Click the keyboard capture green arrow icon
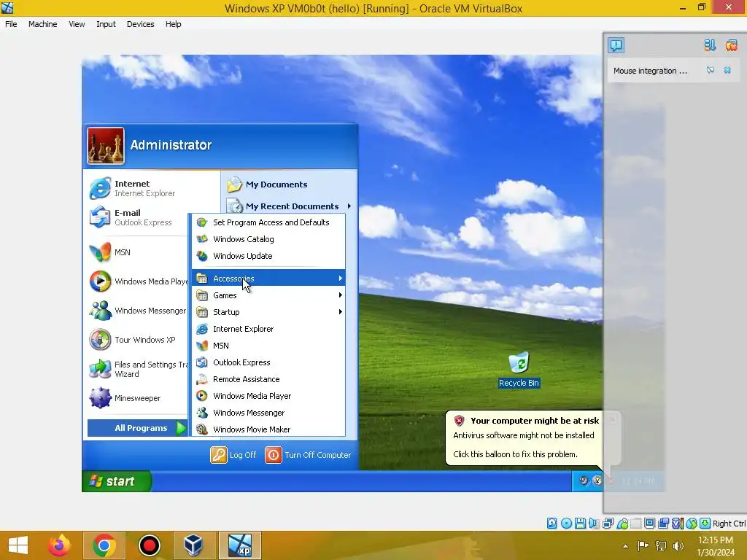747x560 pixels. coord(705,524)
